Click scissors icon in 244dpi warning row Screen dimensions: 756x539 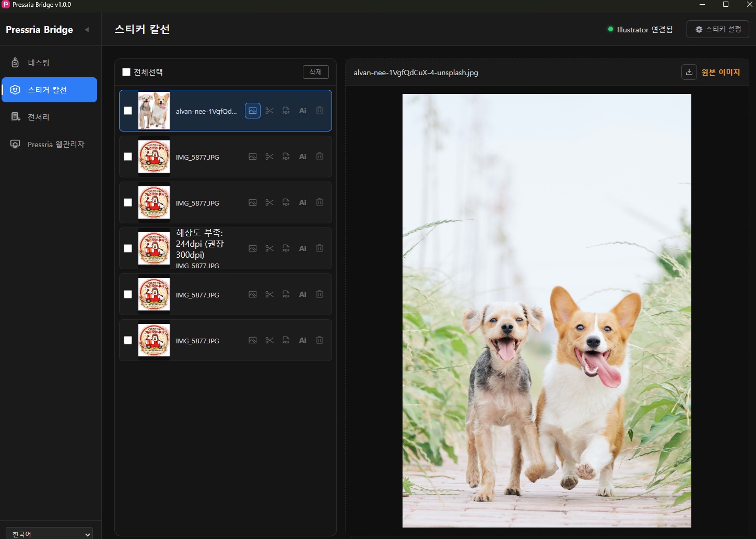point(269,248)
